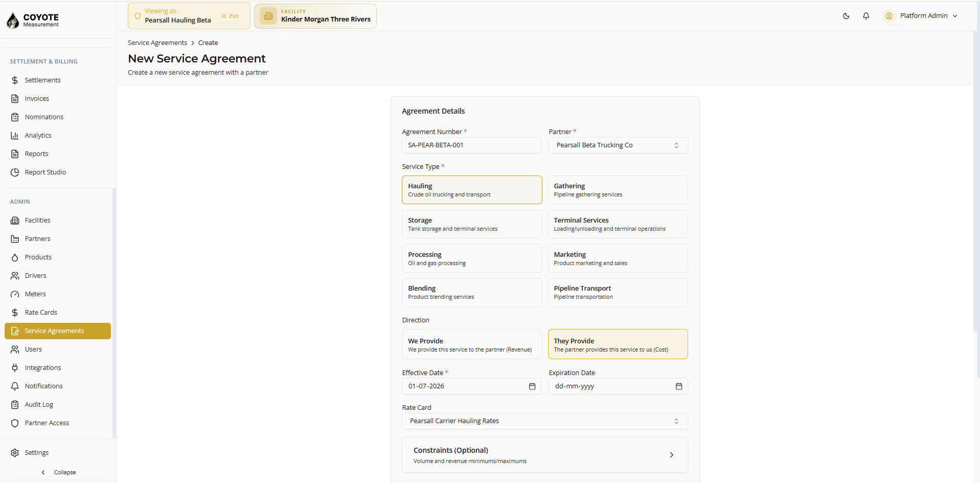This screenshot has height=483, width=980.
Task: Click the Agreement Number input field
Action: (471, 145)
